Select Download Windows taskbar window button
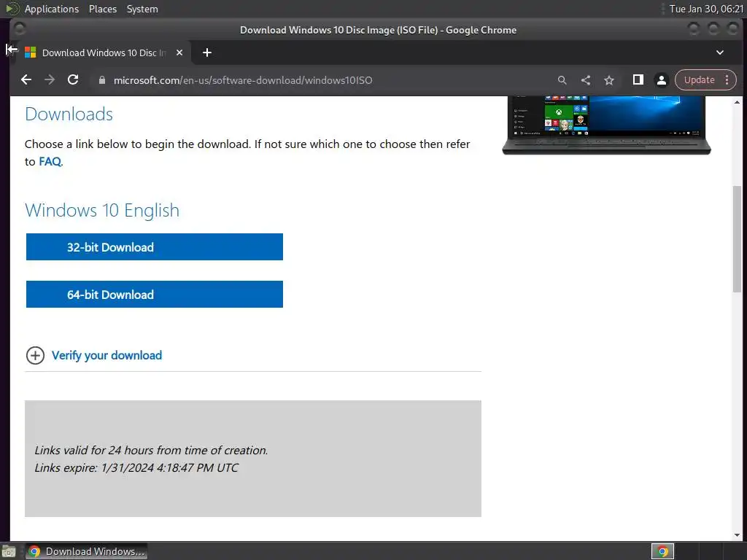Image resolution: width=747 pixels, height=560 pixels. [x=86, y=551]
